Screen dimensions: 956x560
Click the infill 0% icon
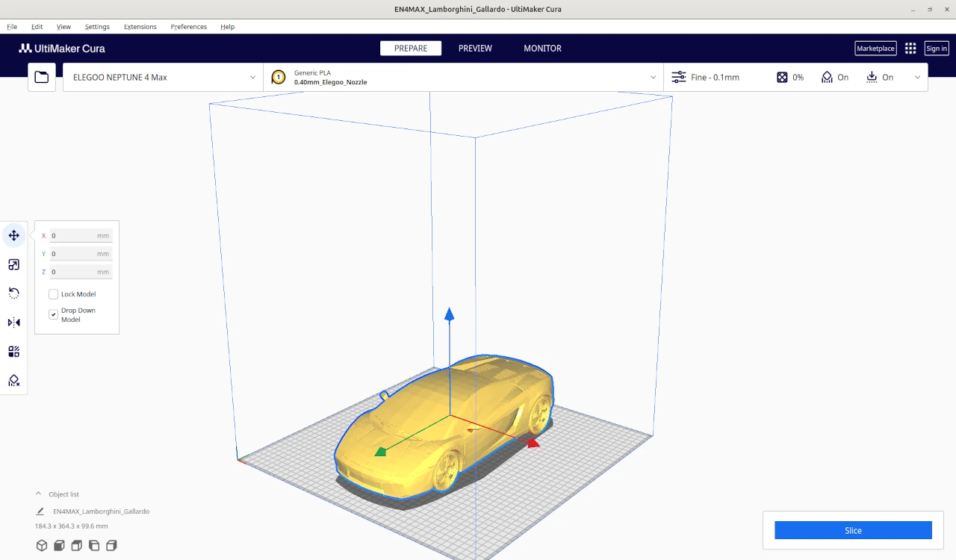point(782,77)
